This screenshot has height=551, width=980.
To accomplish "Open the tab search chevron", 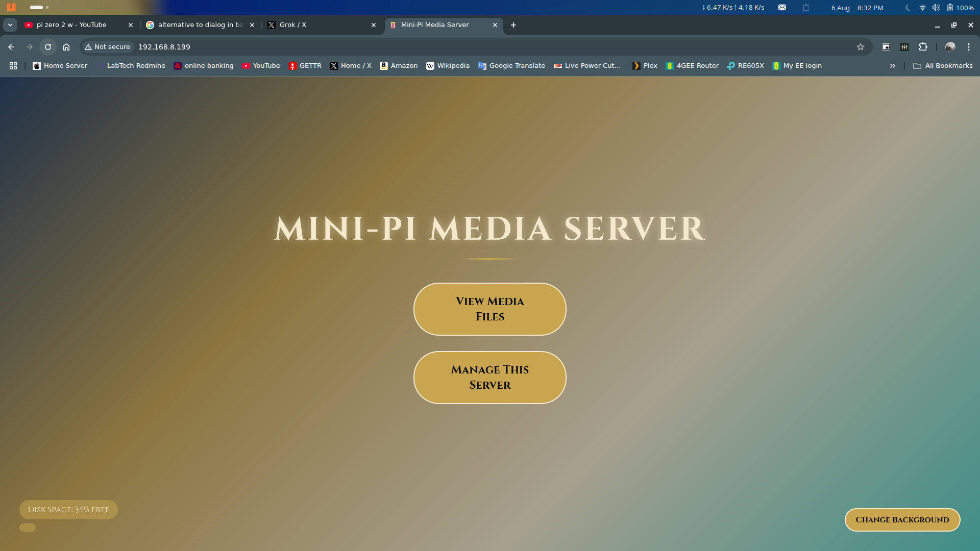I will pos(10,24).
